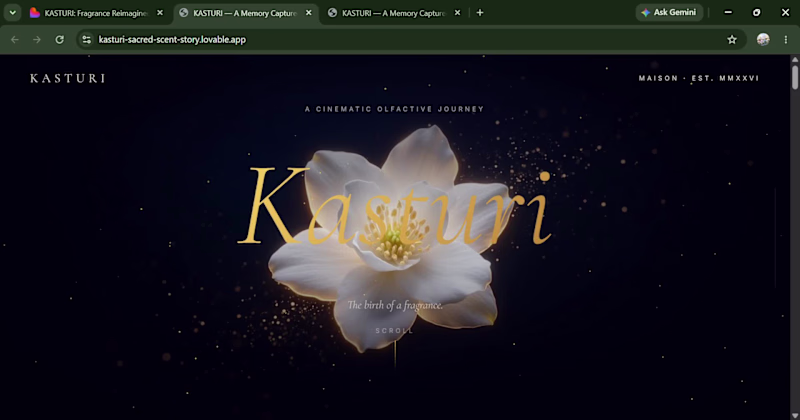Bookmark this page with the star icon
800x420 pixels.
(732, 39)
